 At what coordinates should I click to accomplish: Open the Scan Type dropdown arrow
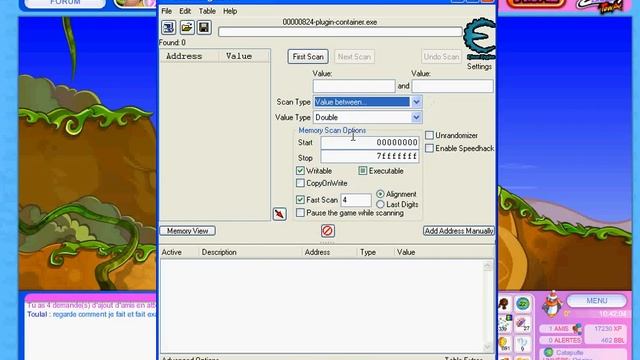pos(416,102)
